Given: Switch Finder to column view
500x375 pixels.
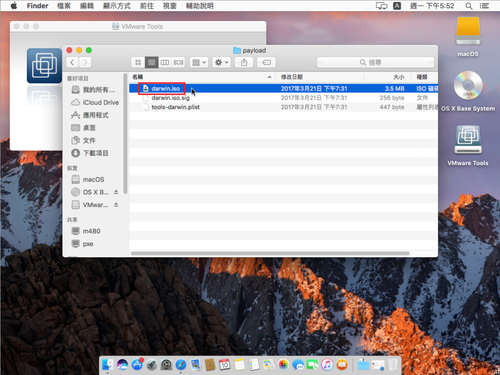Looking at the screenshot, I should (x=165, y=62).
